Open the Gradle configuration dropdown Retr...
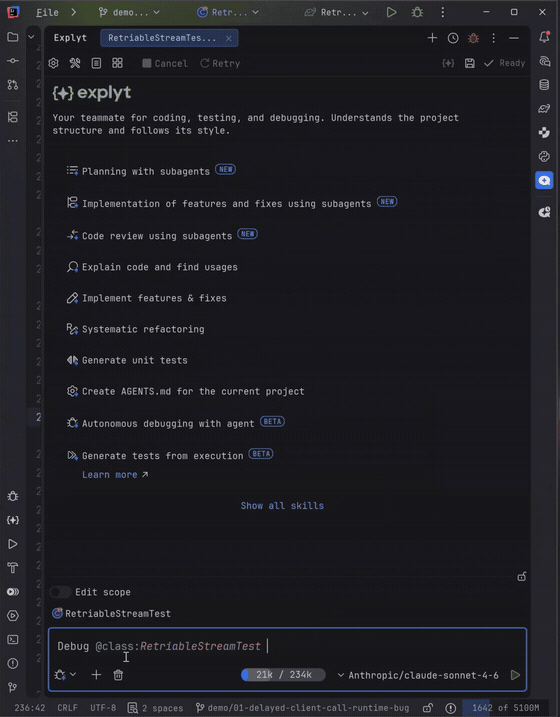Viewport: 560px width, 717px height. 336,12
